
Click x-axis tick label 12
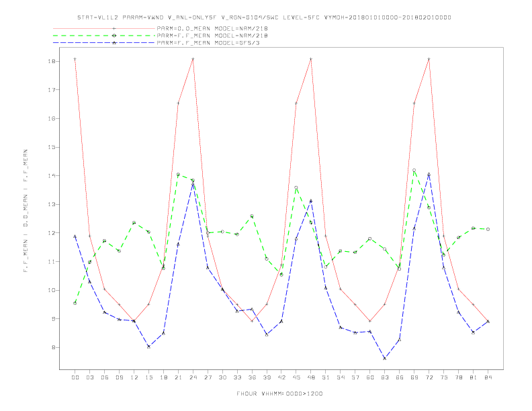click(134, 377)
